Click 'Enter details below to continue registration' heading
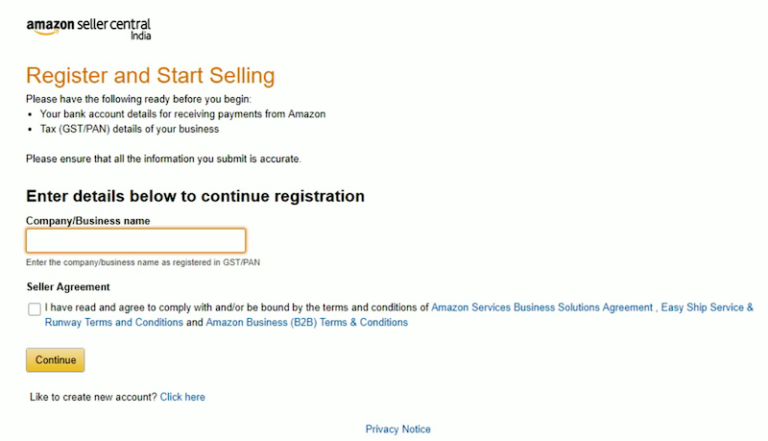The height and width of the screenshot is (441, 768). [195, 196]
